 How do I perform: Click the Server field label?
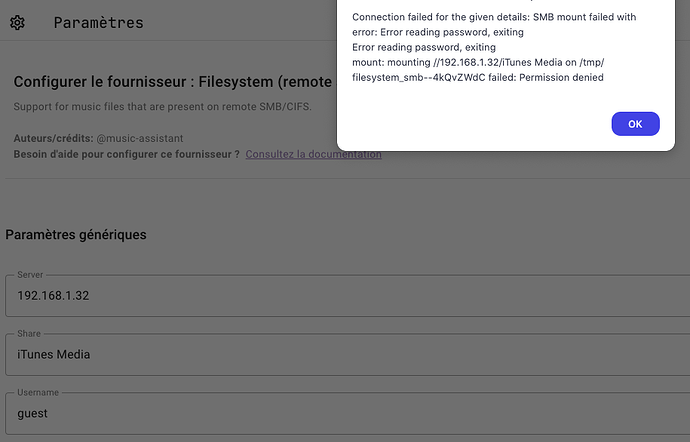coord(30,275)
